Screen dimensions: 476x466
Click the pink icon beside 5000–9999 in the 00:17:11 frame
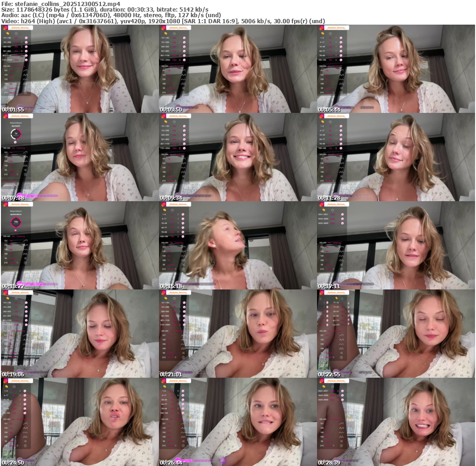342,223
